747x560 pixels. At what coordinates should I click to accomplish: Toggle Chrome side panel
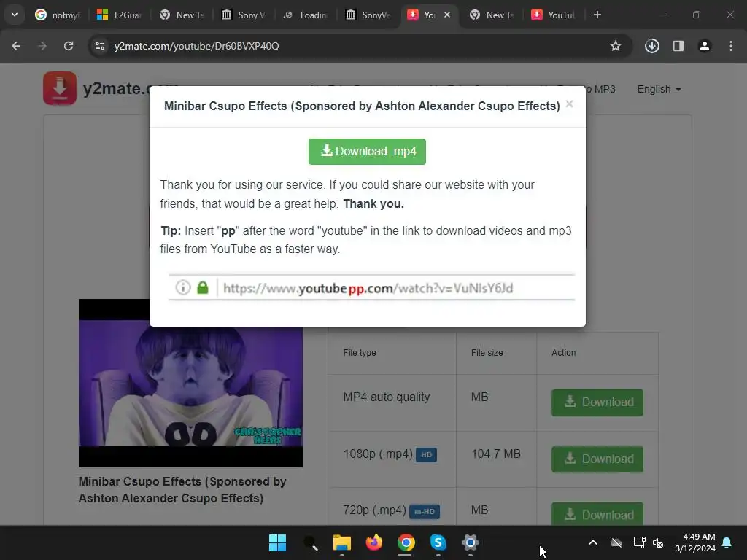click(x=678, y=46)
